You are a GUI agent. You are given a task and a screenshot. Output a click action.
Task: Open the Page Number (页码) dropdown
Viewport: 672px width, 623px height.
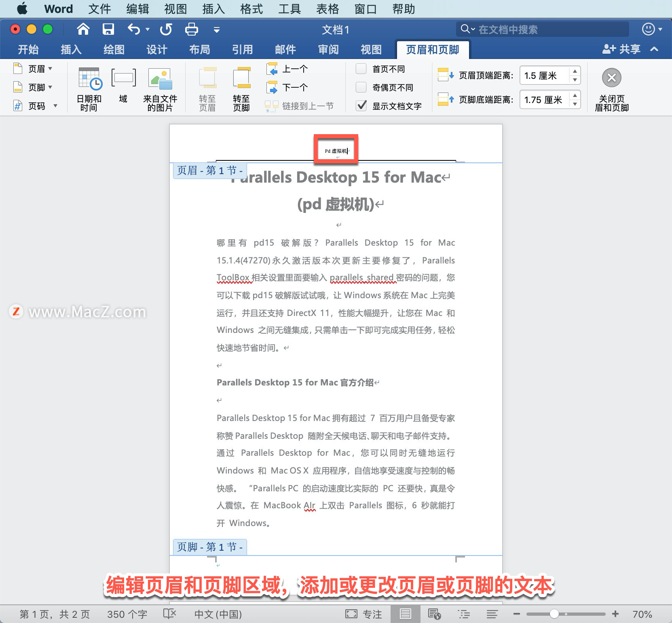tap(36, 106)
